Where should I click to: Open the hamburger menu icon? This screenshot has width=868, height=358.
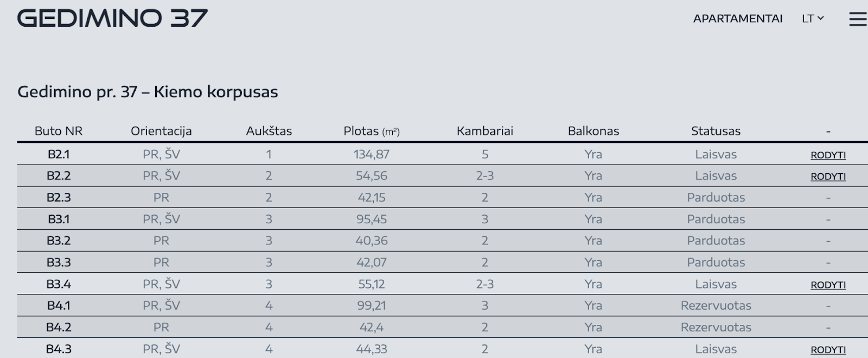point(858,19)
